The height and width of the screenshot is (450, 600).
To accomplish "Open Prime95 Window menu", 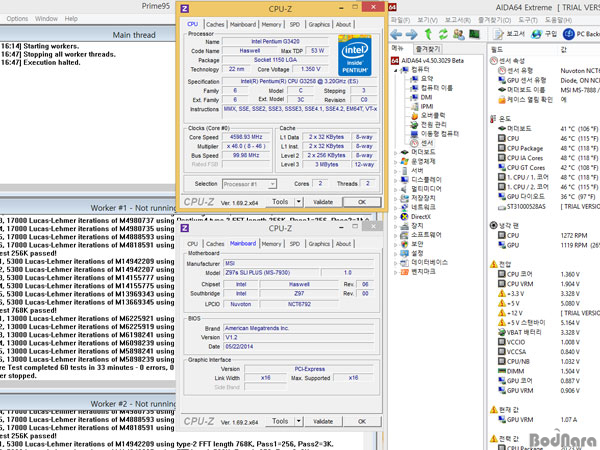I will pyautogui.click(x=46, y=18).
